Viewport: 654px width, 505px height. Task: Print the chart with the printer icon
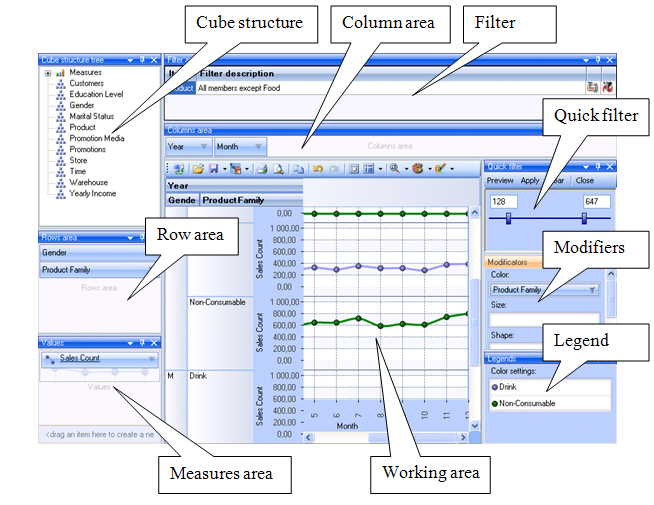pyautogui.click(x=262, y=169)
